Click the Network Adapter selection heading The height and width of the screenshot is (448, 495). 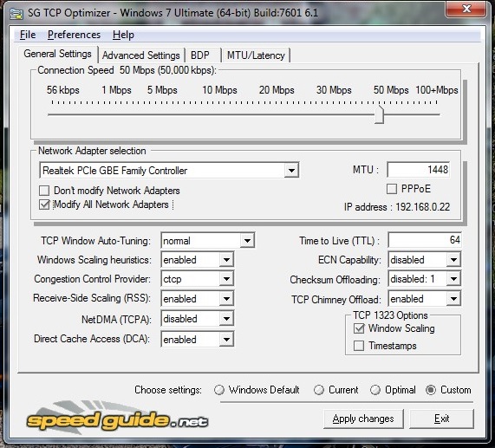pos(92,151)
